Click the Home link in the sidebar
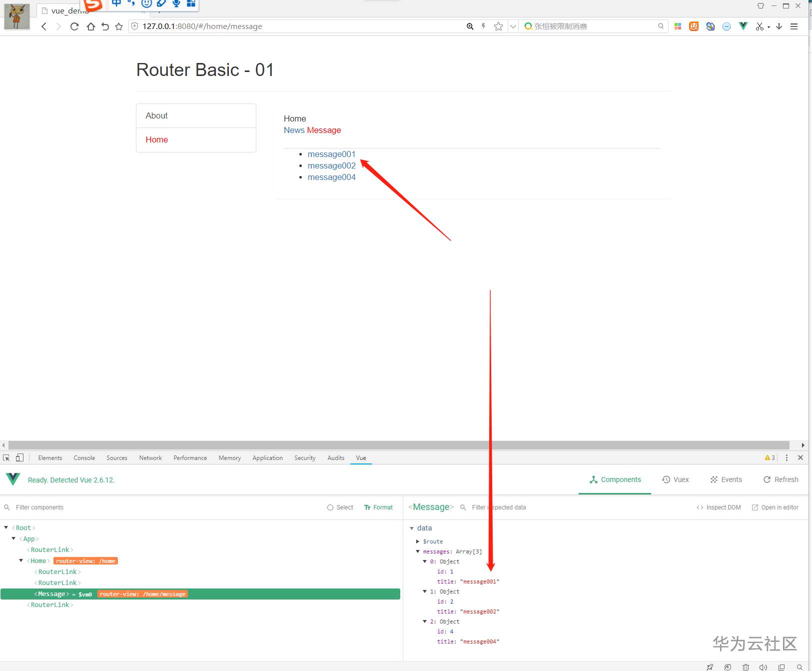This screenshot has width=812, height=671. click(x=196, y=140)
